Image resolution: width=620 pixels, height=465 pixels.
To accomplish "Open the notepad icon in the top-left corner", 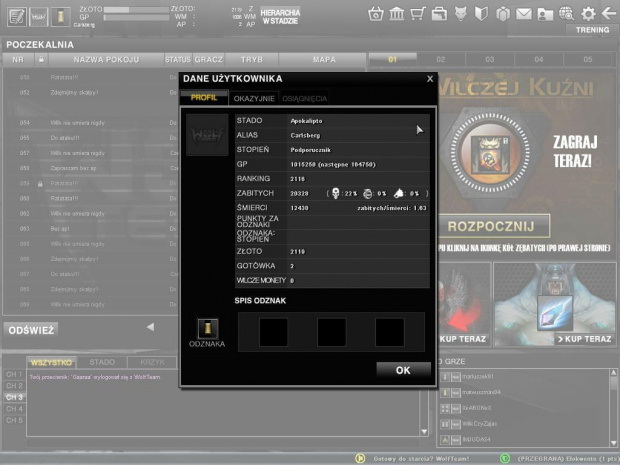I will pos(17,17).
